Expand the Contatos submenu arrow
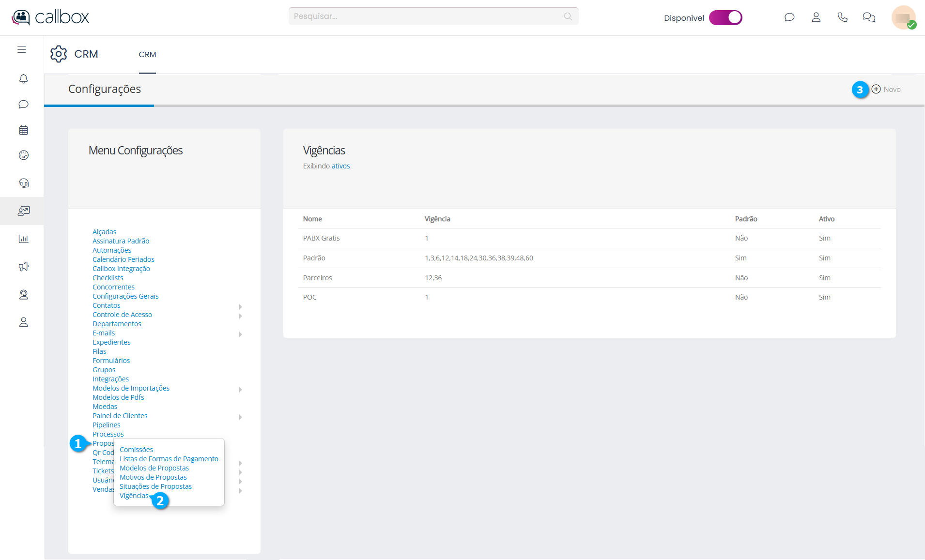This screenshot has width=925, height=560. [240, 306]
